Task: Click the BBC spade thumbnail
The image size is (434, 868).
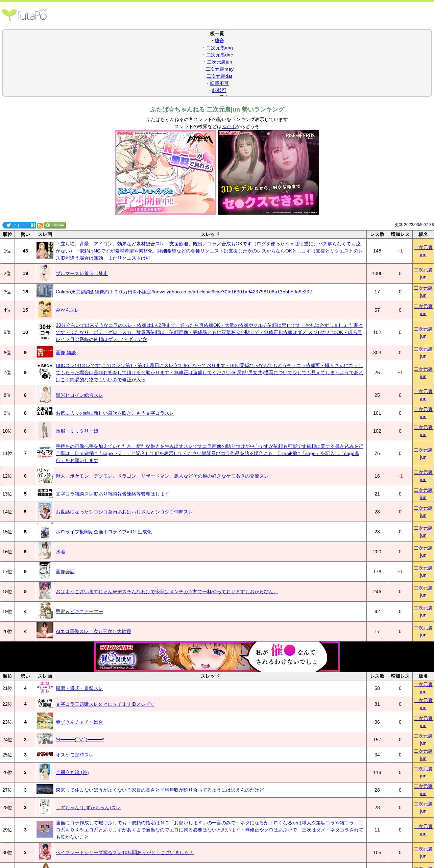Action: [x=45, y=372]
